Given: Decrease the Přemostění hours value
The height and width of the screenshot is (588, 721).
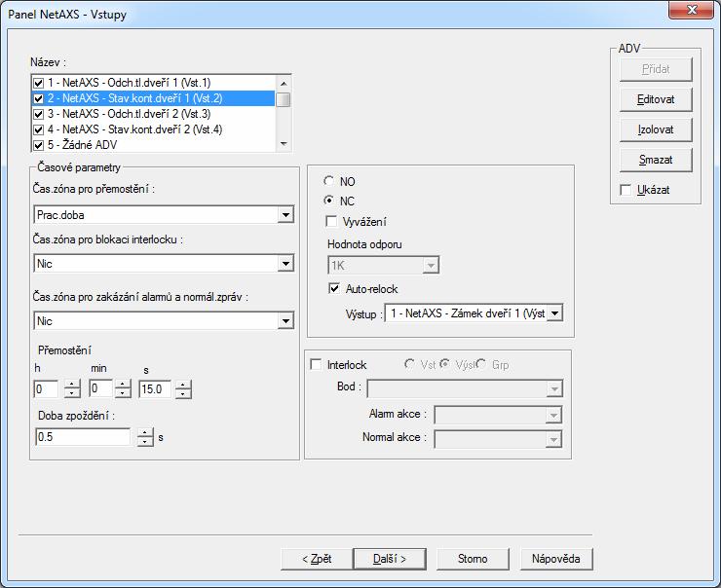Looking at the screenshot, I should [x=72, y=393].
